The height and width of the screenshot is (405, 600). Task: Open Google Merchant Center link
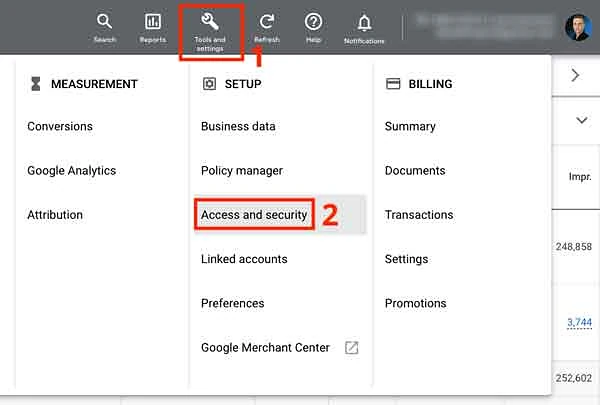(x=265, y=348)
